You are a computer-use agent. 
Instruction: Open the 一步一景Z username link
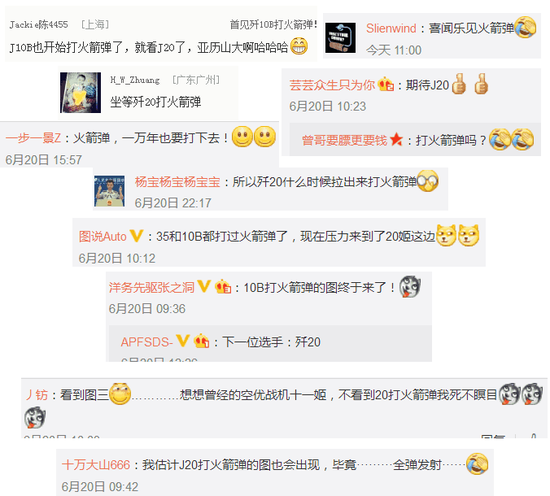click(33, 138)
